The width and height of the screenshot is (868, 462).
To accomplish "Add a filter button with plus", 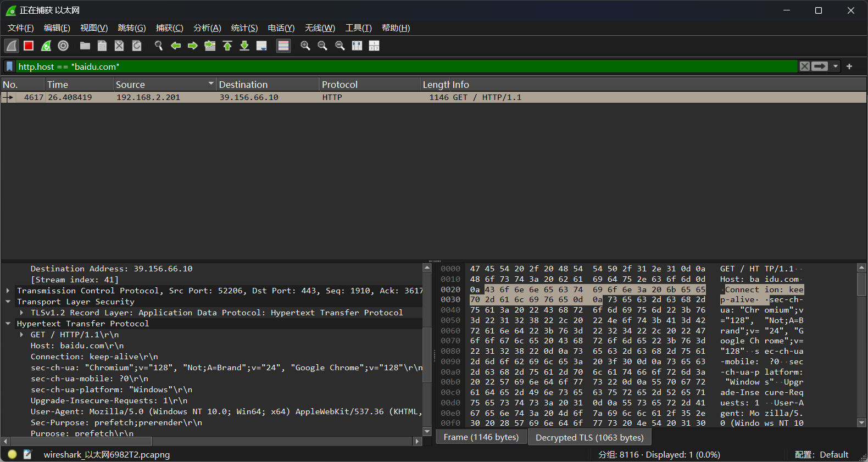I will coord(849,66).
